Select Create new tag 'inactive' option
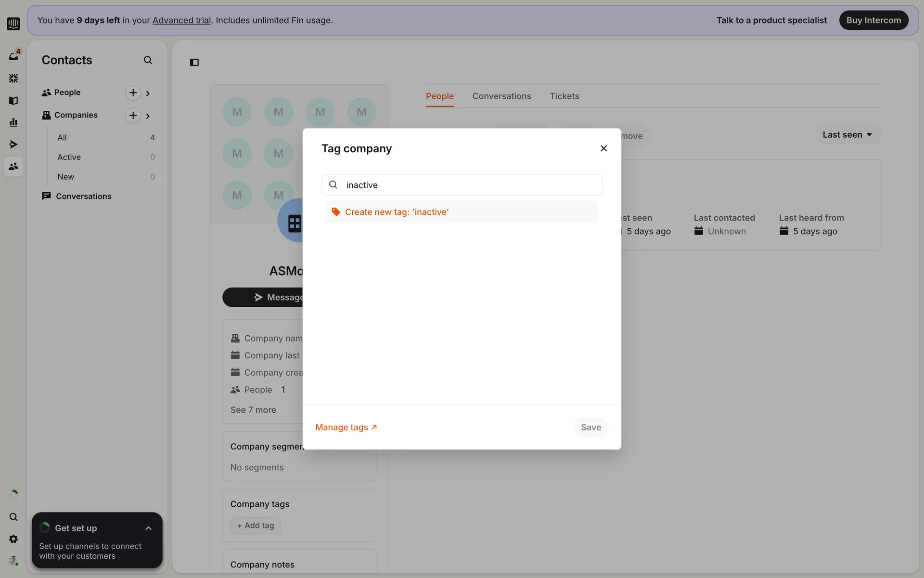This screenshot has height=578, width=924. click(x=397, y=212)
